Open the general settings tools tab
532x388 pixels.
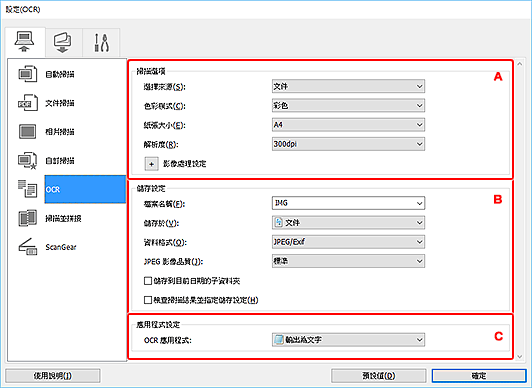point(101,42)
